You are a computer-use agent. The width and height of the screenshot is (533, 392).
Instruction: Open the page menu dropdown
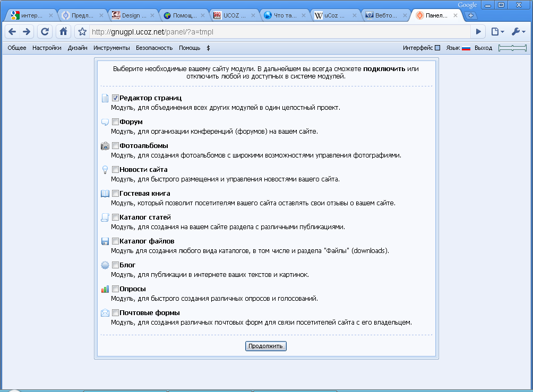(497, 32)
